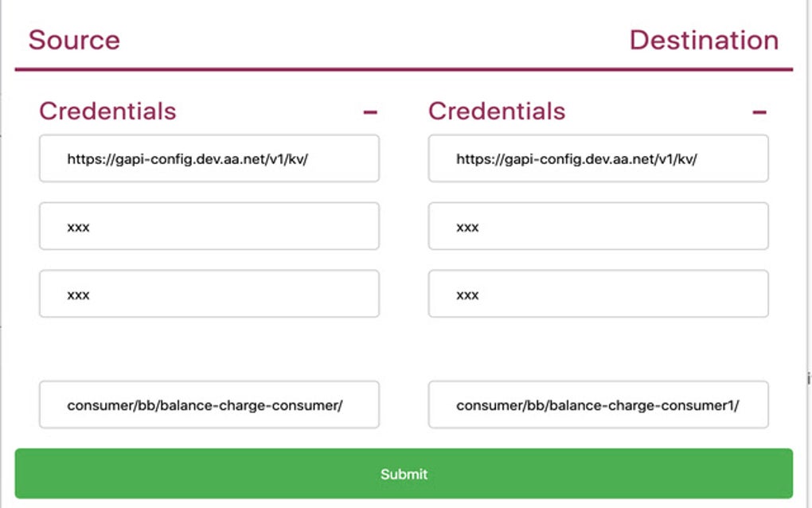The image size is (812, 508).
Task: Click the second xxx field under Source
Action: coord(209,294)
